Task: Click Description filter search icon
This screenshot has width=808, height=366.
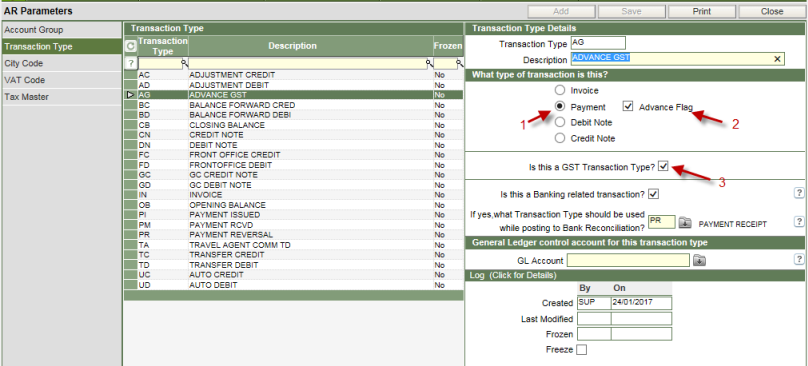Action: [429, 63]
